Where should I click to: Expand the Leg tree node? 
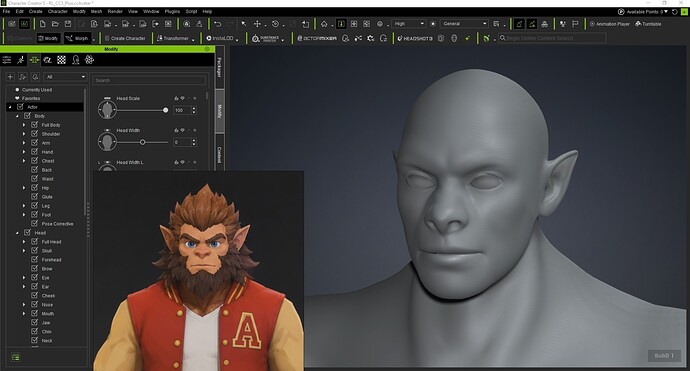coord(24,206)
